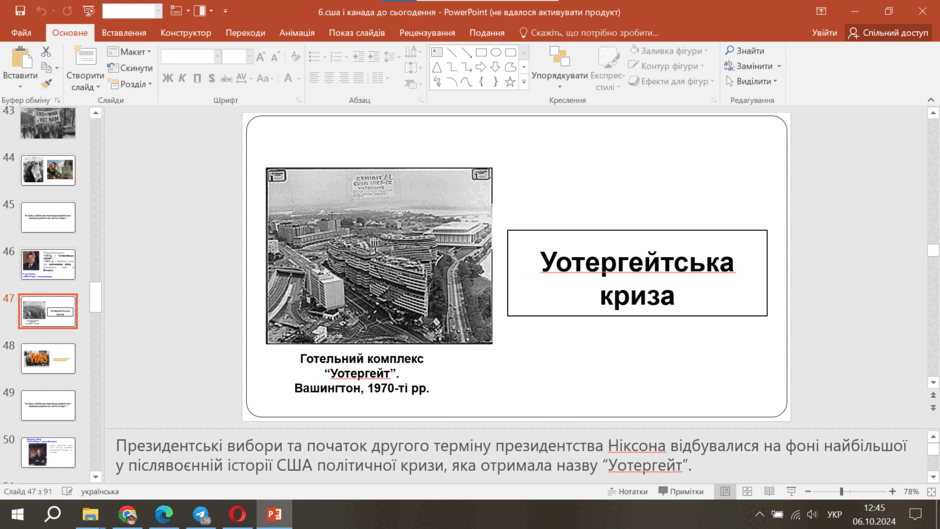Click the Увійти sign-in link
Image resolution: width=940 pixels, height=529 pixels.
tap(824, 32)
